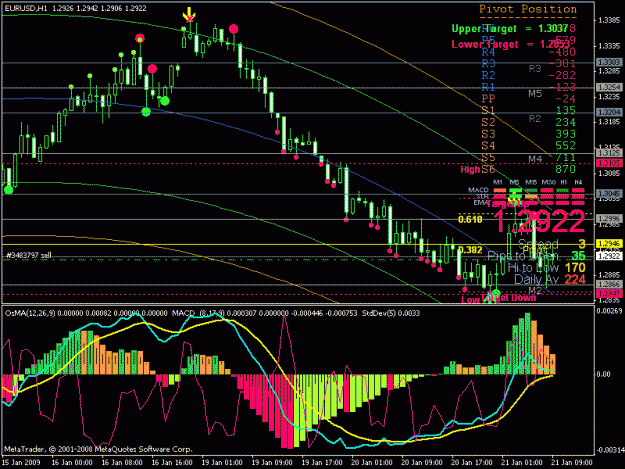Screen dimensions: 625x469
Task: Select the yellow 0.382 Fibonacci label
Action: [x=470, y=250]
